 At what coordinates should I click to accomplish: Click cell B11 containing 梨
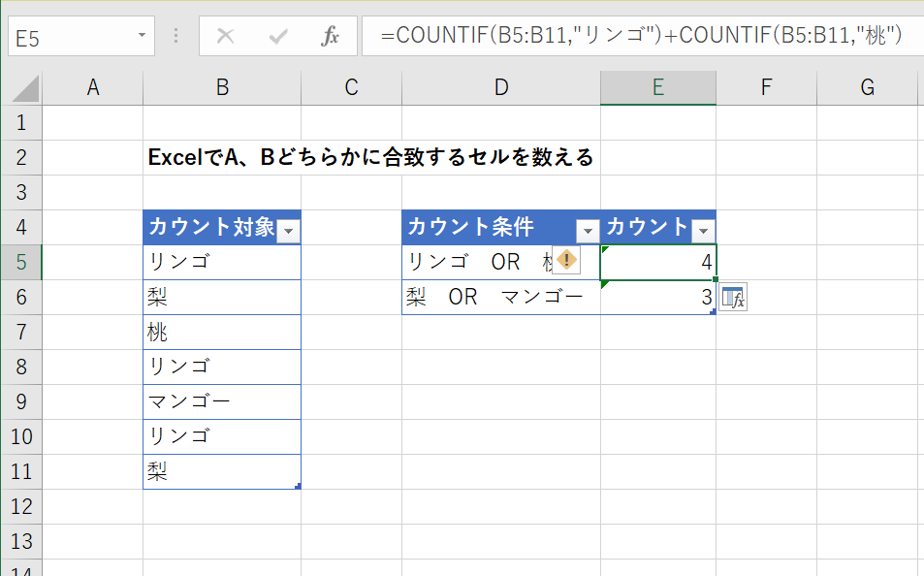[222, 471]
